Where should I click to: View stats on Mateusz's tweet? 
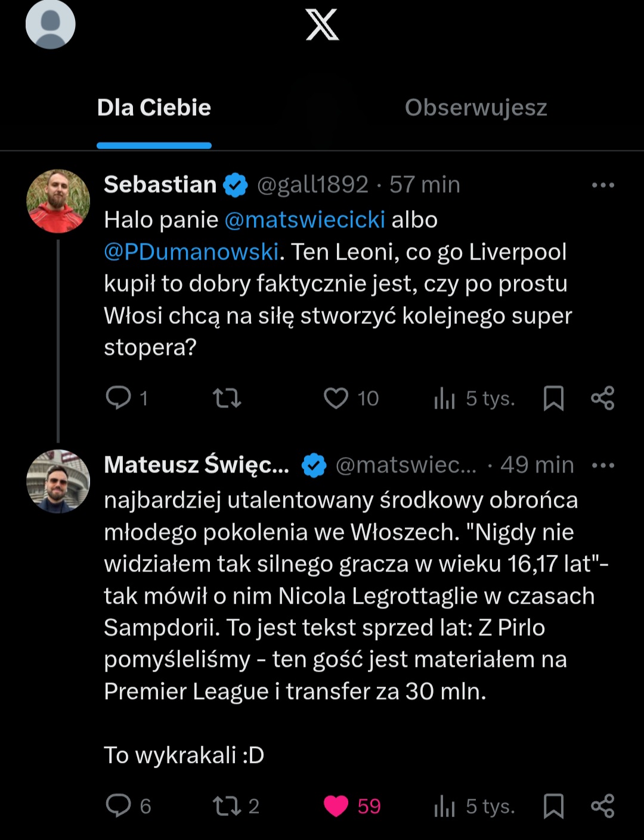444,806
